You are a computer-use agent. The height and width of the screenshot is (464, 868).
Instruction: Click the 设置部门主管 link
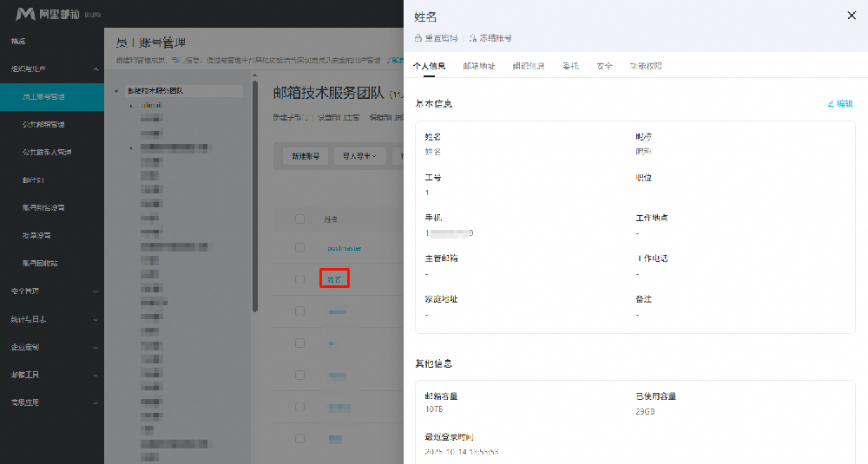pos(339,118)
